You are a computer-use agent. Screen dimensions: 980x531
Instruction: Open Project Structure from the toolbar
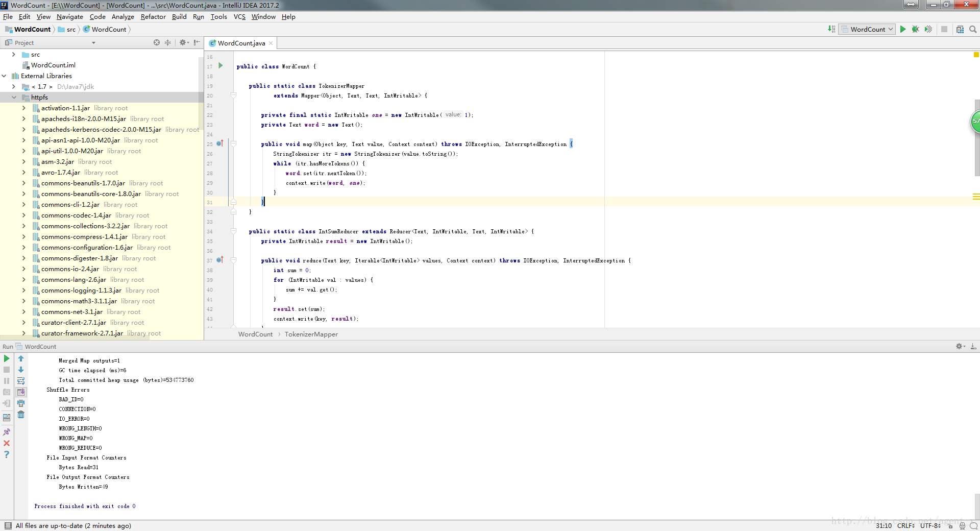(x=960, y=29)
